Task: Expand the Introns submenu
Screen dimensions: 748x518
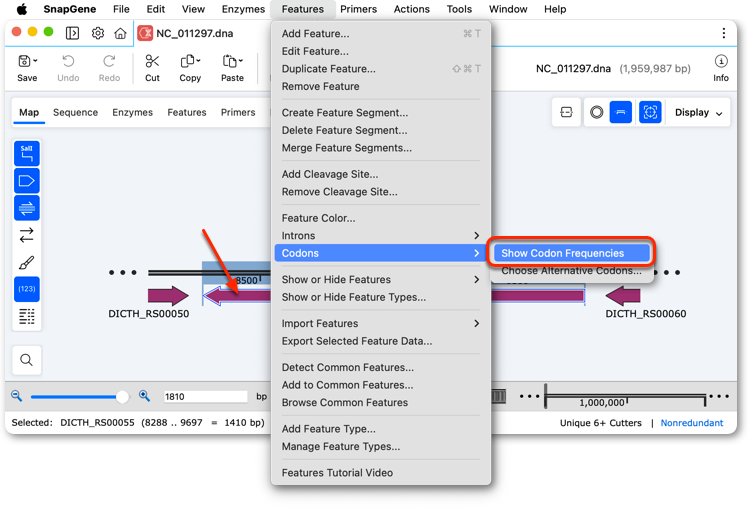Action: coord(380,236)
